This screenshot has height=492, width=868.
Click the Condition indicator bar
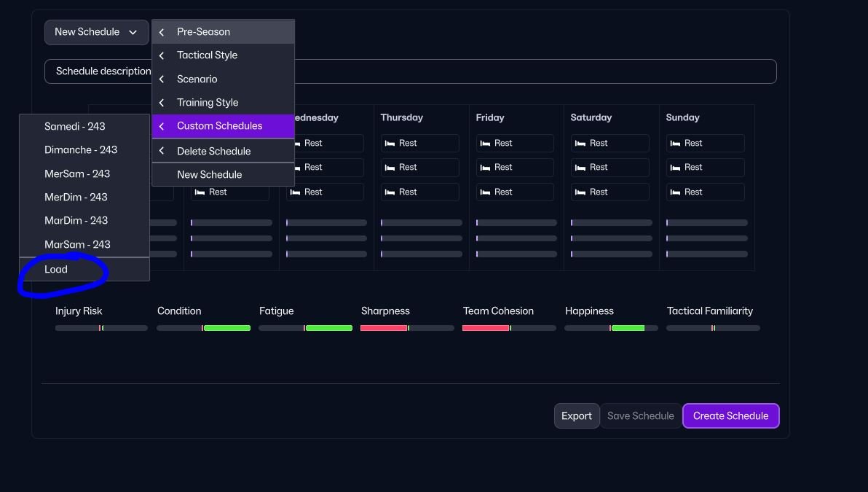pyautogui.click(x=204, y=328)
